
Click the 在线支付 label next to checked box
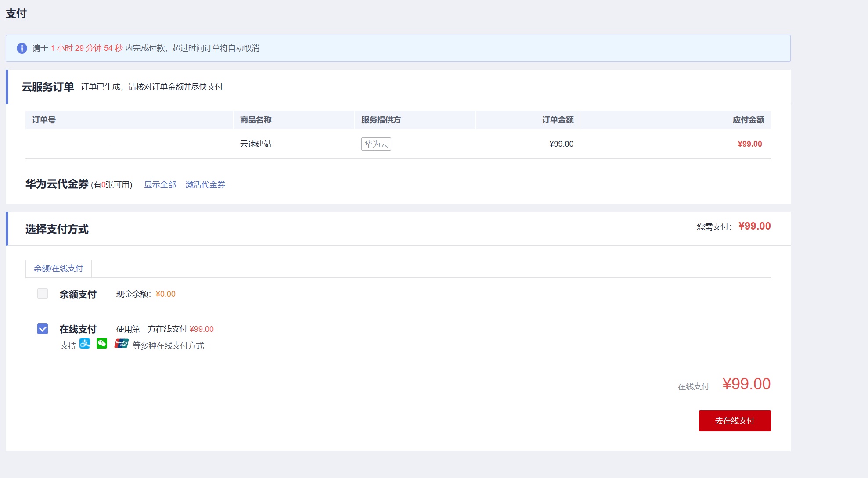click(x=78, y=329)
